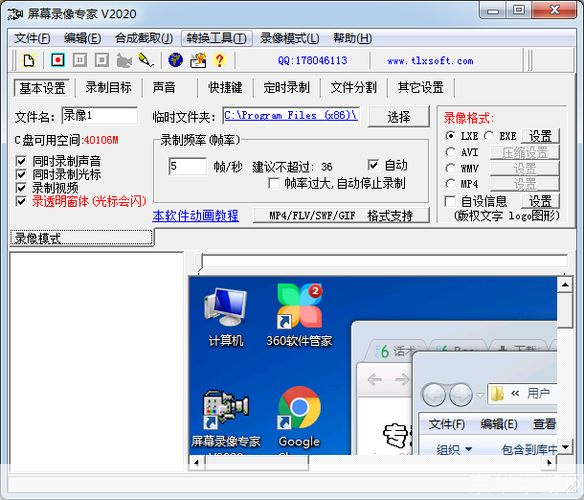Click 设置 button next to EXE format
584x500 pixels.
[540, 136]
